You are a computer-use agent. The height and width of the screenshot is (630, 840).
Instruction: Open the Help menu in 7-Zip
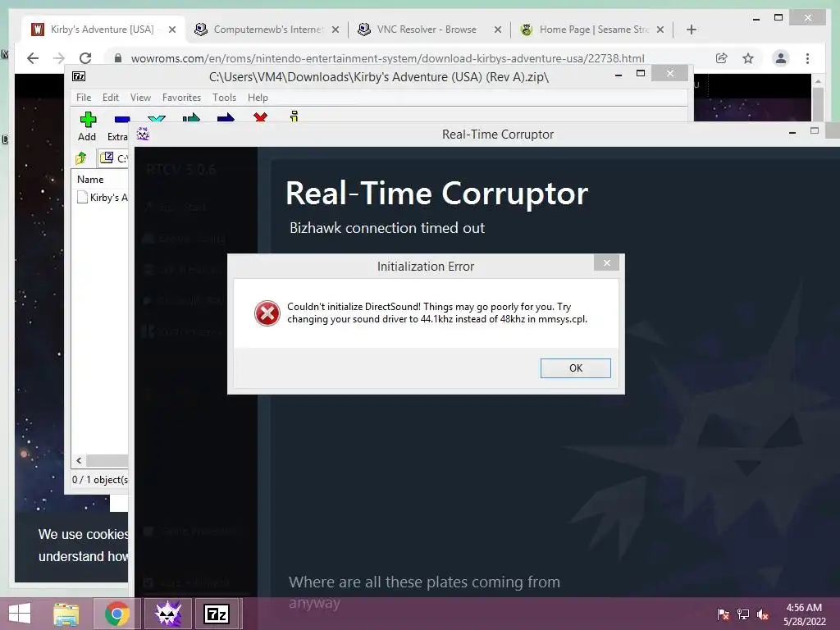[x=258, y=98]
